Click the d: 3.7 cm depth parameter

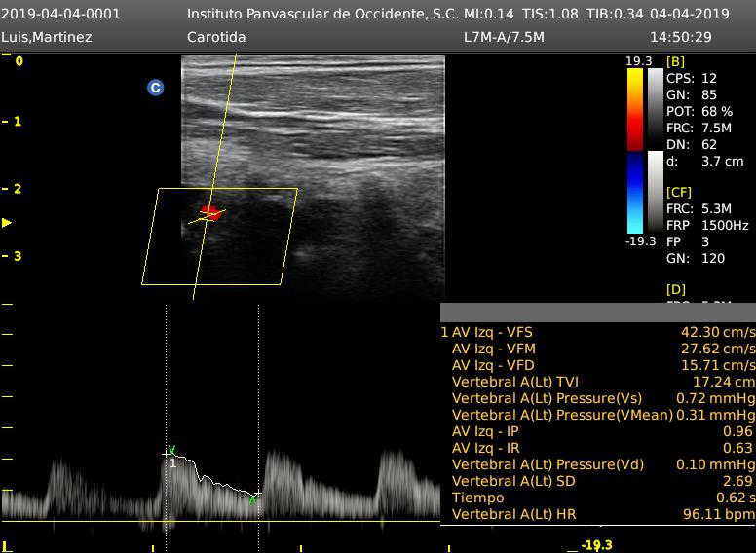[705, 161]
